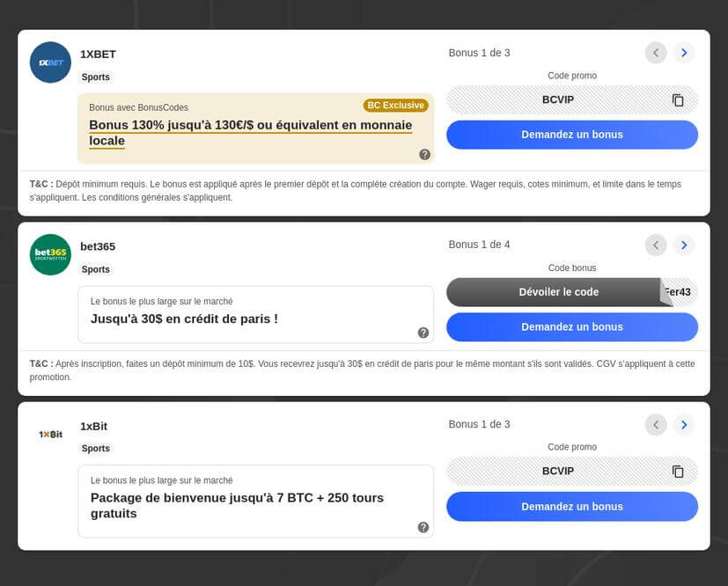Show next 1XBET bonus
728x586 pixels.
(684, 53)
